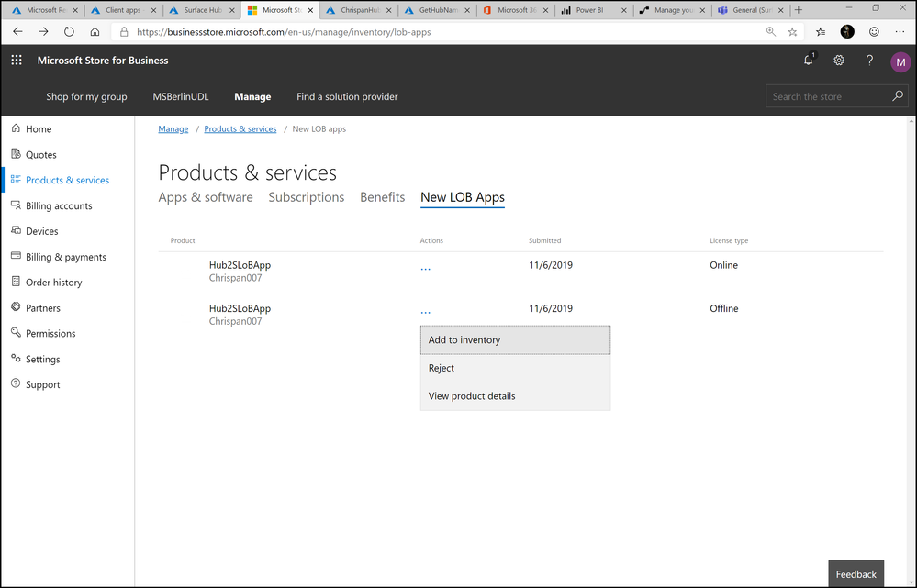
Task: Open a new browser tab
Action: [x=799, y=10]
